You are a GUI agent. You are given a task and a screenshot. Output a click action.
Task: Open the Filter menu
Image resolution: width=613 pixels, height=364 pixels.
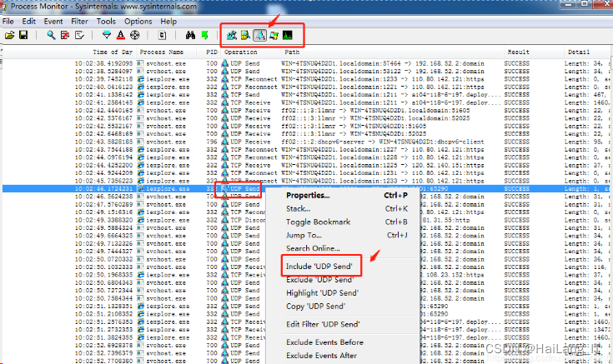point(80,22)
